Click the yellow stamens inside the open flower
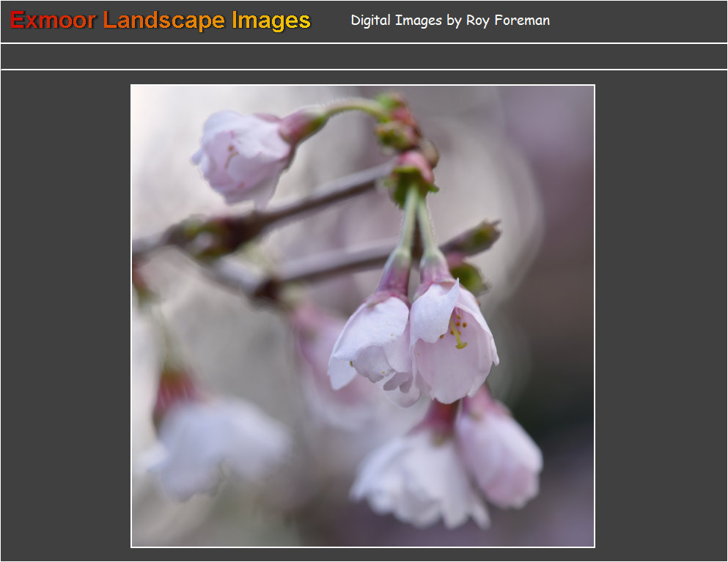Screen dimensions: 728x562 [x=458, y=331]
